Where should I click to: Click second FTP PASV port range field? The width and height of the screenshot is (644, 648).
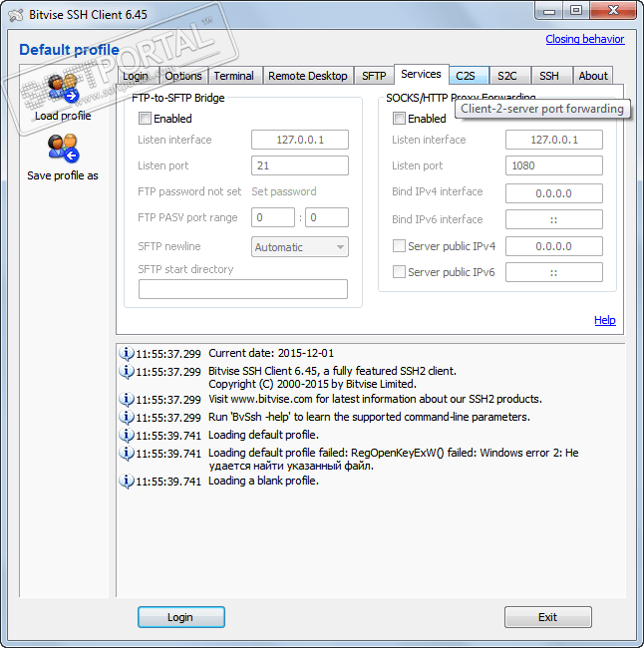327,217
